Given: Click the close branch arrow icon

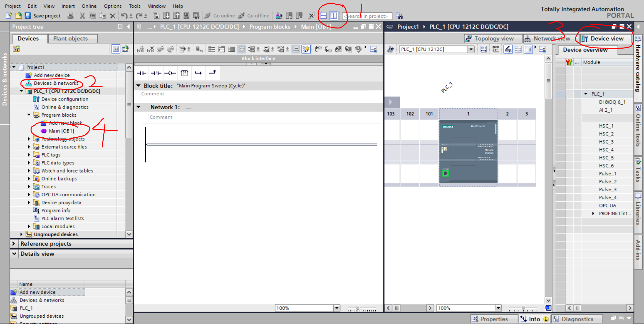Looking at the screenshot, I should point(213,72).
